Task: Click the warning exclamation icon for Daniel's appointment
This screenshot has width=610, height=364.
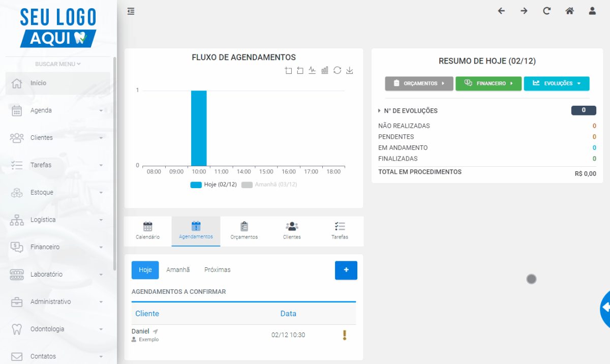Action: click(345, 335)
